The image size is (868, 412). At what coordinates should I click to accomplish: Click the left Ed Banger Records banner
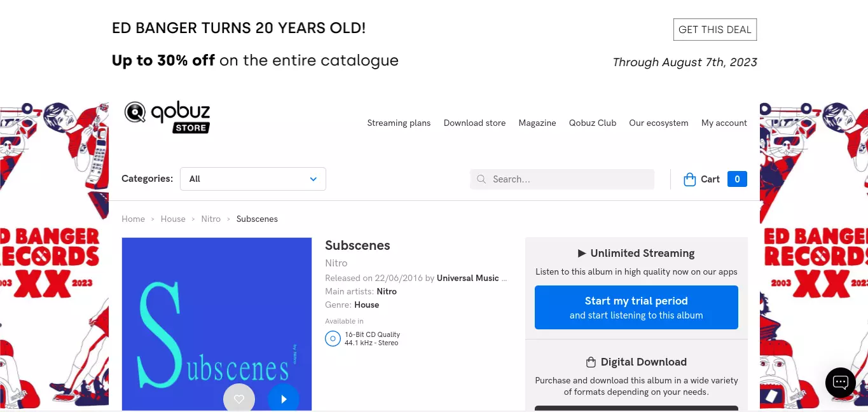tap(54, 256)
